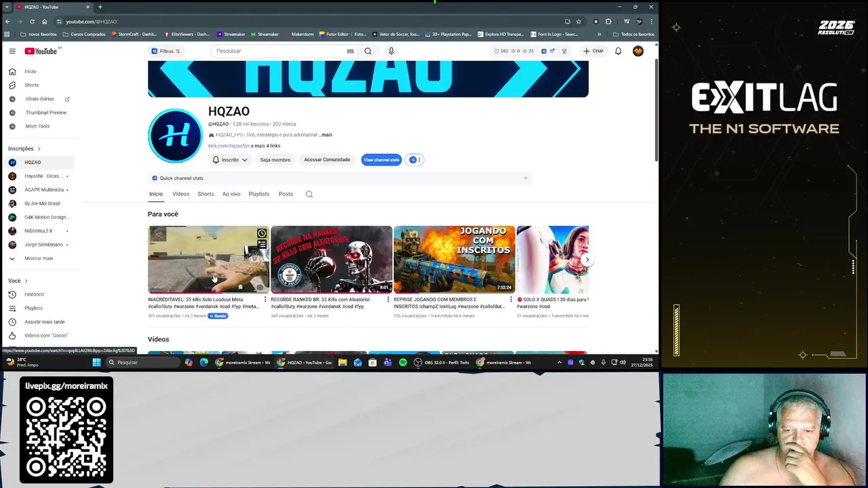The width and height of the screenshot is (868, 488).
Task: Open Assistir mais tarde in sidebar
Action: (x=44, y=322)
